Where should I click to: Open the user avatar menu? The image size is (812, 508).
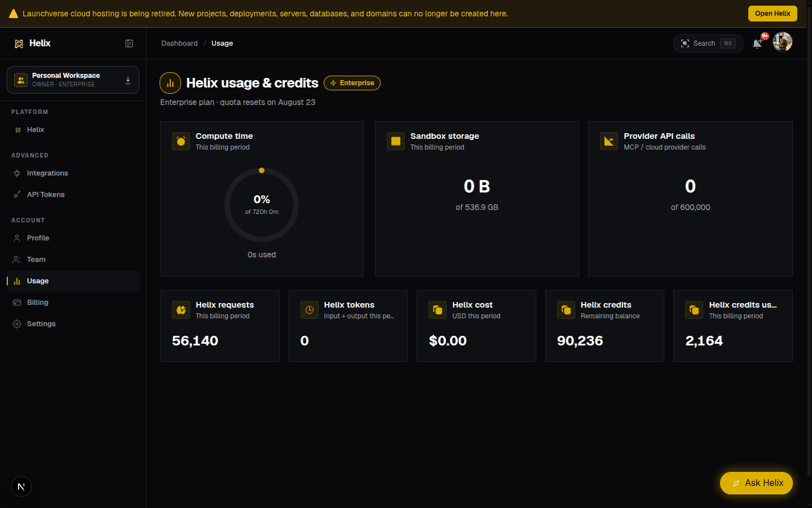[x=783, y=42]
